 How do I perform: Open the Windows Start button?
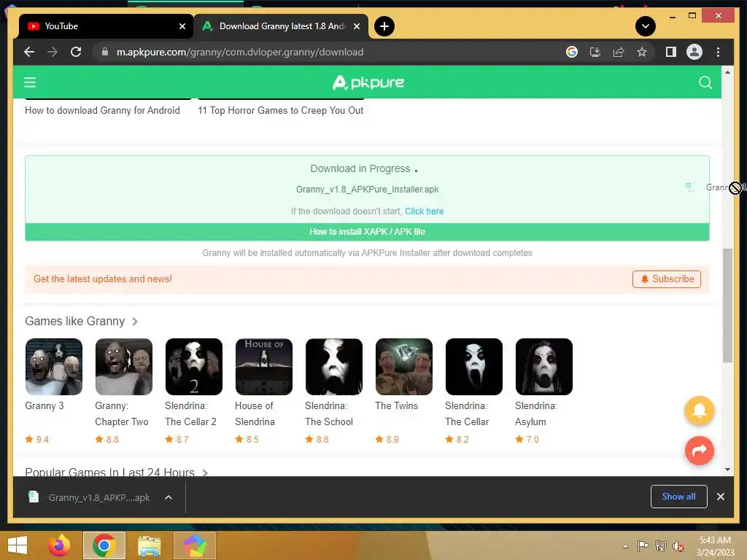pyautogui.click(x=18, y=545)
